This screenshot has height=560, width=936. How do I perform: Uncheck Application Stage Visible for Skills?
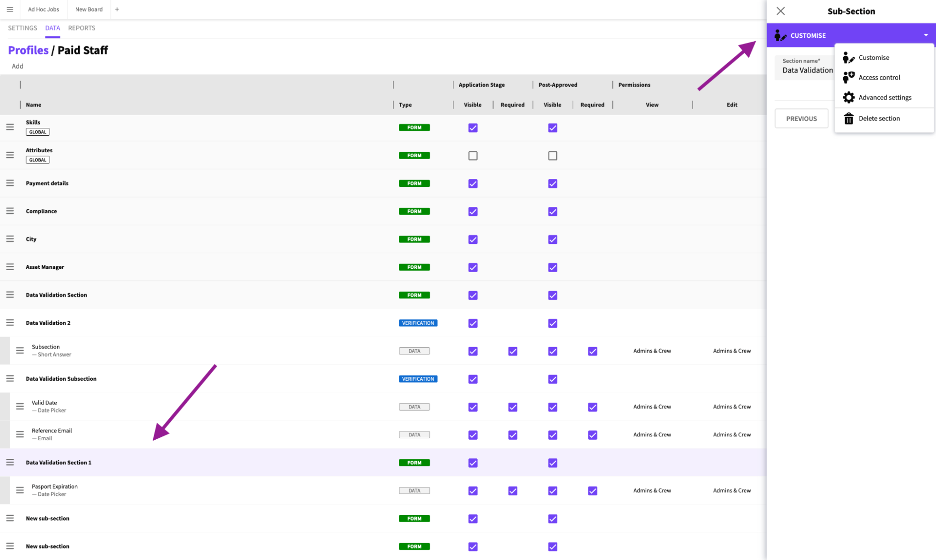tap(473, 128)
